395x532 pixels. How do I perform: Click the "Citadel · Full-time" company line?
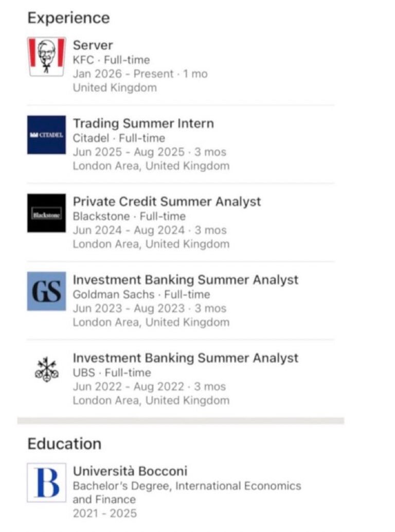pos(119,138)
